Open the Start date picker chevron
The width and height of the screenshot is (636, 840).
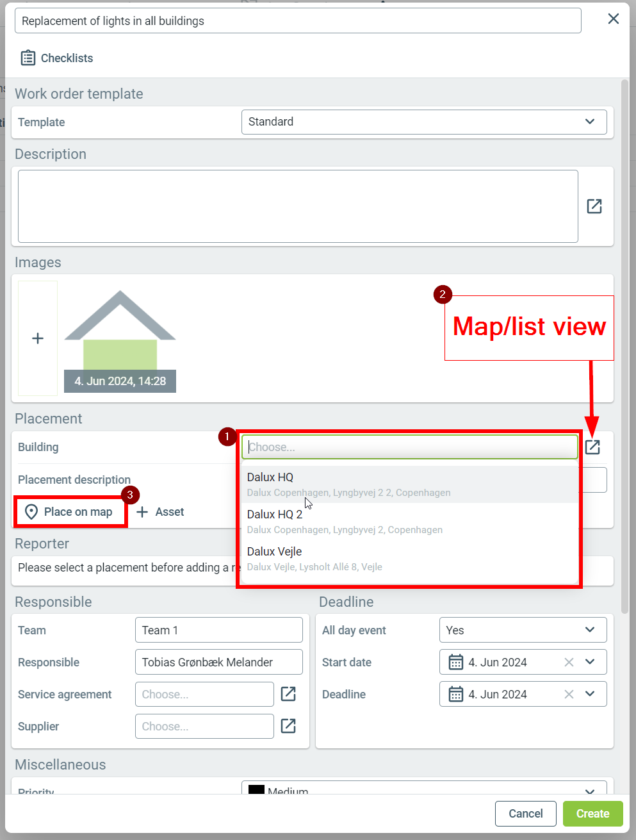tap(590, 663)
